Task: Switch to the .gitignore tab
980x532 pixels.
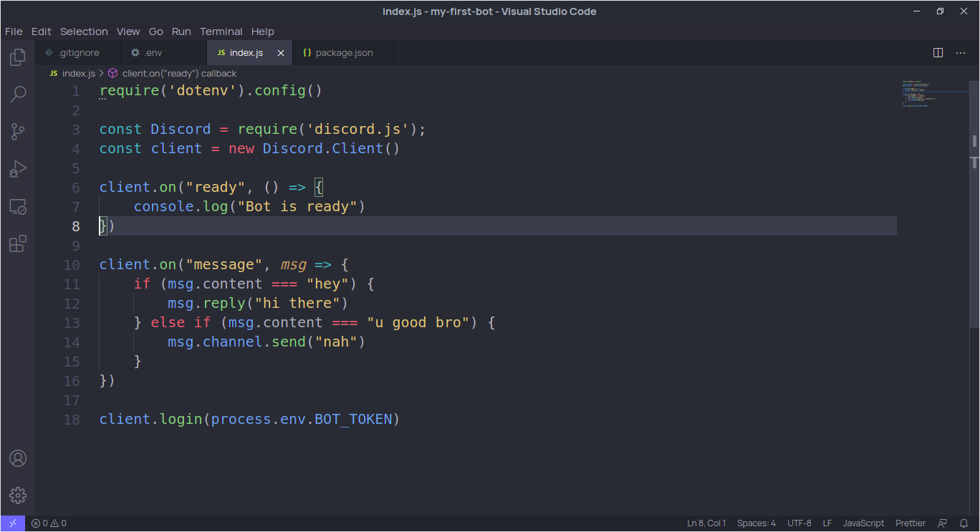Action: (x=78, y=53)
